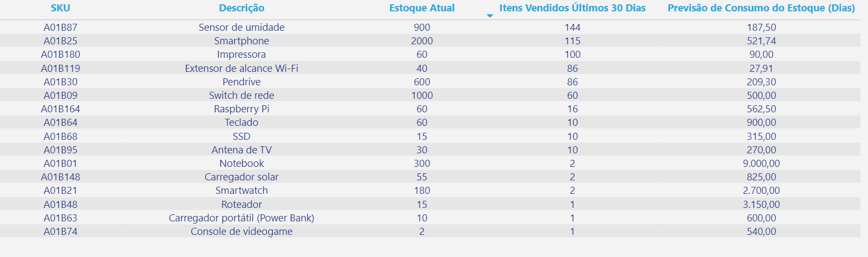
Task: Click the descending sort arrow icon
Action: (x=490, y=16)
